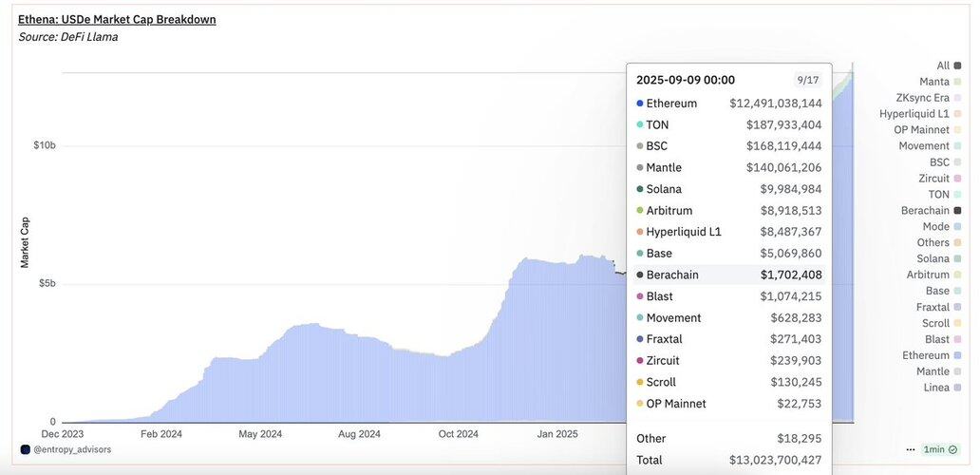Screen dimensions: 980x475
Task: Toggle Movement legend entry on right side
Action: pos(930,146)
